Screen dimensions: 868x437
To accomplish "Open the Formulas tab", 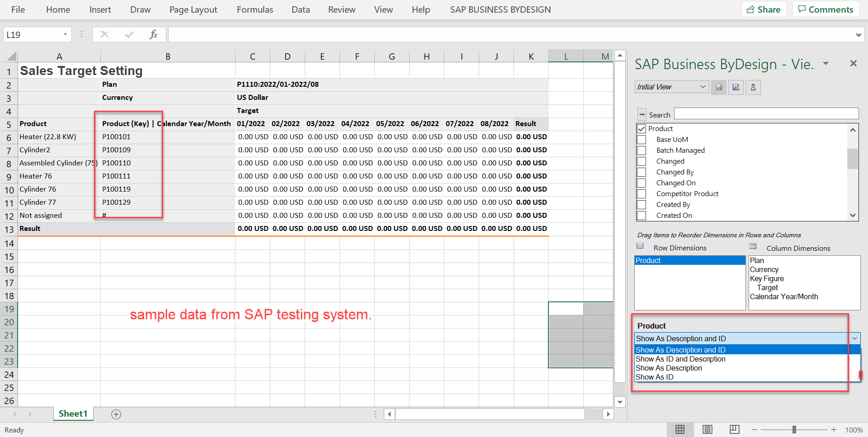I will tap(255, 9).
